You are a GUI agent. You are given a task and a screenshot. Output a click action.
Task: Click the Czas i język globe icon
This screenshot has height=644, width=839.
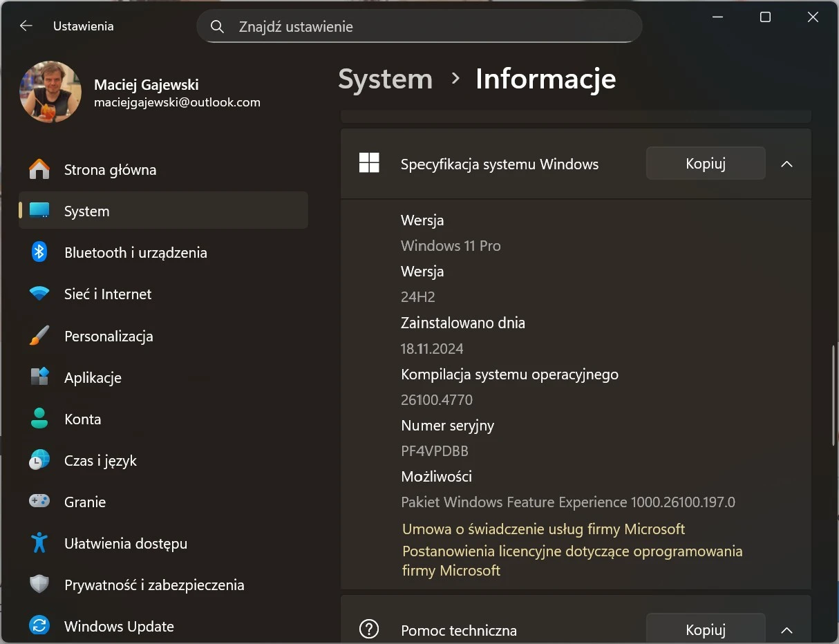tap(39, 460)
